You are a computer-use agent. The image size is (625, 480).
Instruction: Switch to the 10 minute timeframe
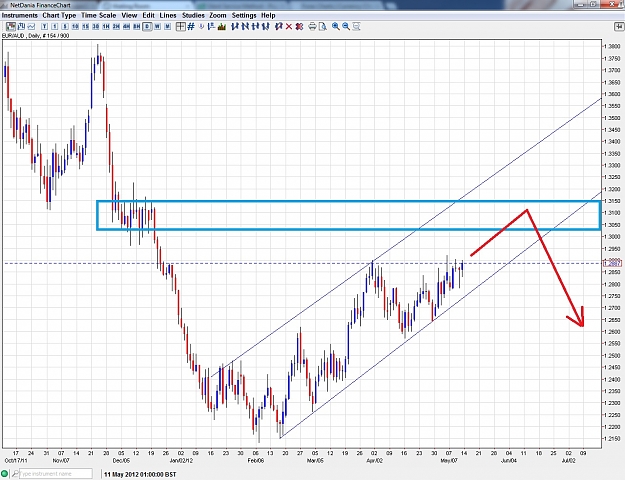click(x=75, y=26)
